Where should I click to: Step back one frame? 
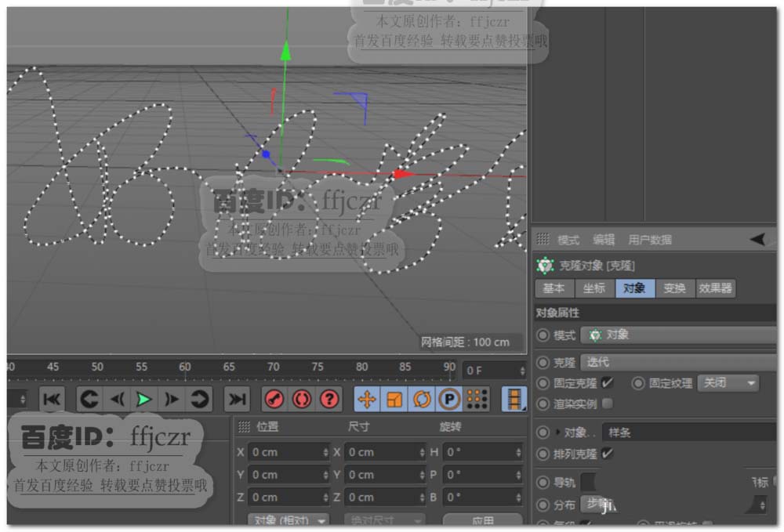pyautogui.click(x=117, y=399)
